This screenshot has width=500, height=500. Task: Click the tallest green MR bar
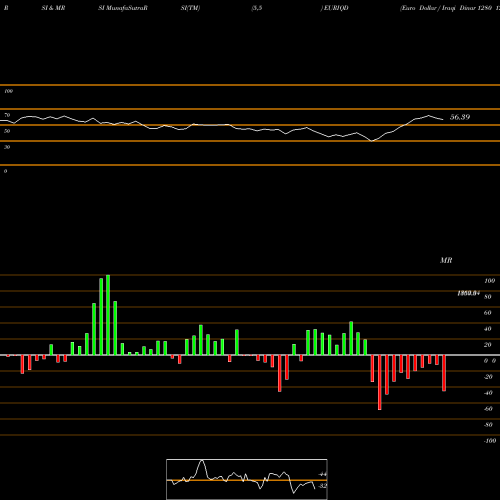[x=108, y=315]
